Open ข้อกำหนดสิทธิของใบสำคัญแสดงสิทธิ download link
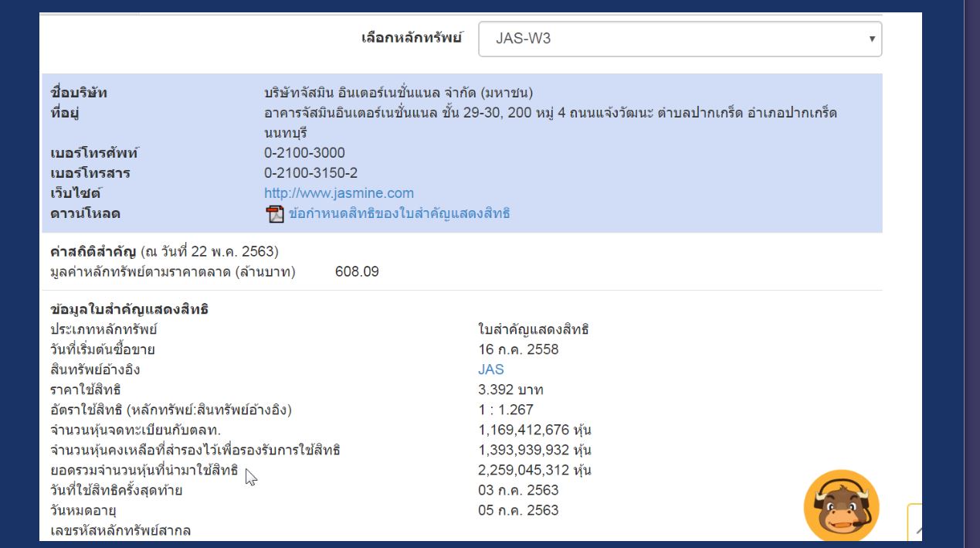This screenshot has width=980, height=548. 399,214
